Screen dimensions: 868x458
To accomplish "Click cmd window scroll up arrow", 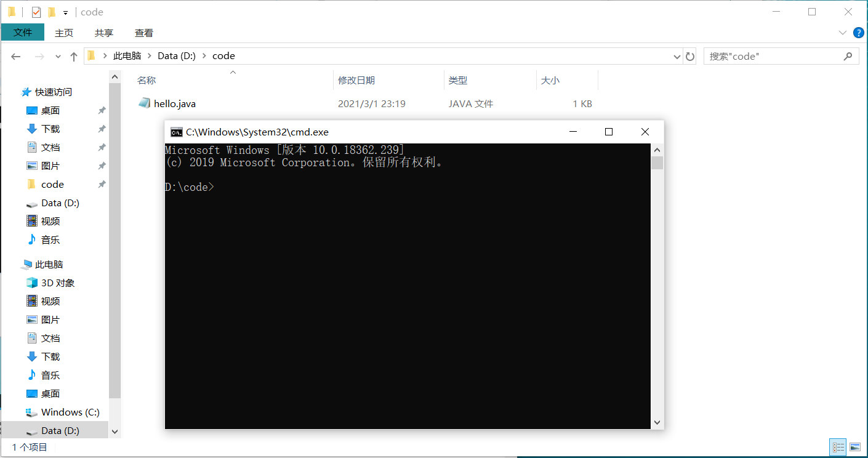I will tap(657, 150).
